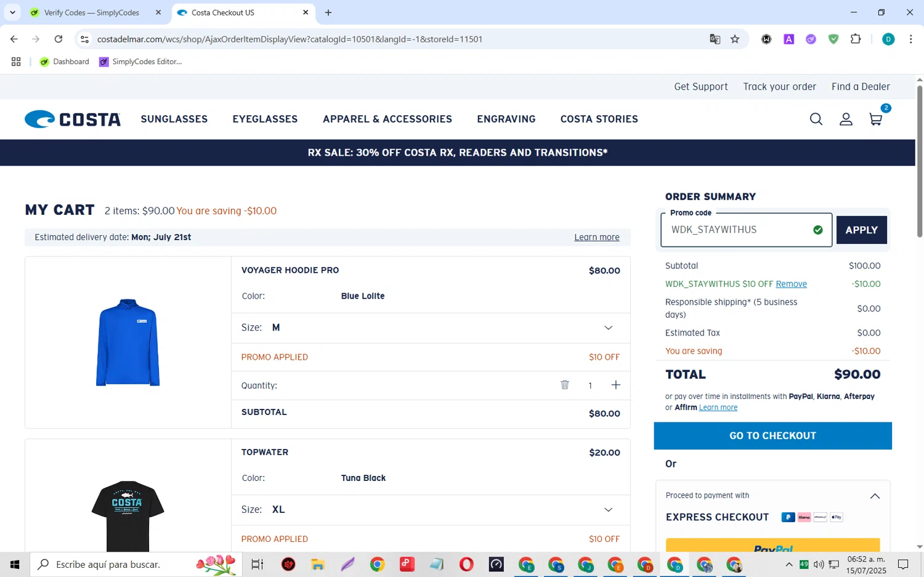Click the Apply promo code button
Viewport: 924px width, 577px height.
point(861,230)
